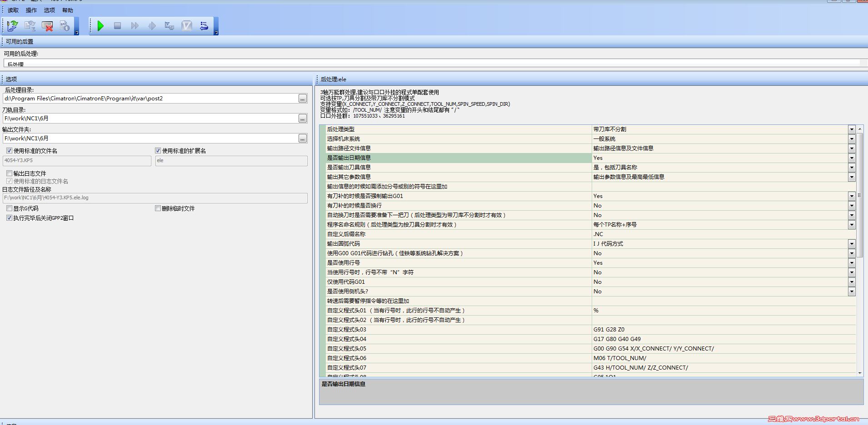Click the 4054-Y3.KP5 file name field

[x=77, y=161]
